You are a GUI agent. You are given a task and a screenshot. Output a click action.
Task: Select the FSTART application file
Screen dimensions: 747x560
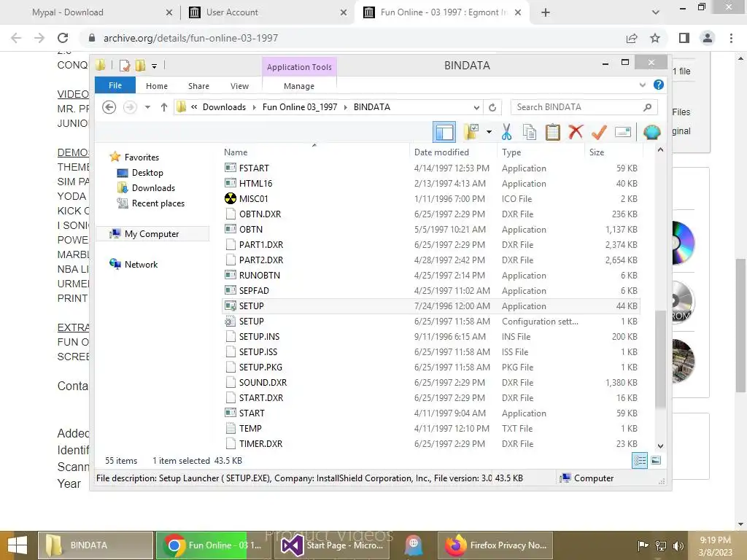pyautogui.click(x=254, y=168)
